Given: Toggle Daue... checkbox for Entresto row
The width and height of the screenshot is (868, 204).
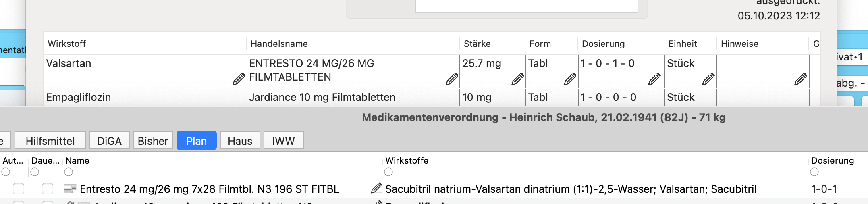Looking at the screenshot, I should click(48, 189).
